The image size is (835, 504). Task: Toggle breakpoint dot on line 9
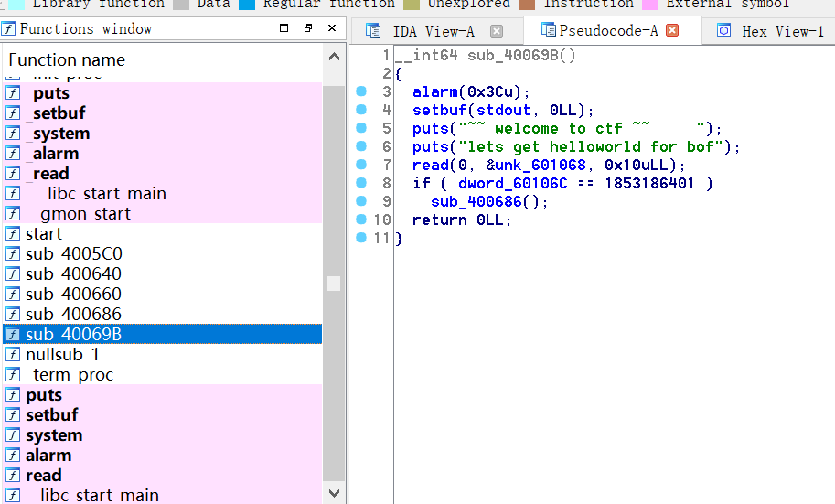(x=361, y=201)
